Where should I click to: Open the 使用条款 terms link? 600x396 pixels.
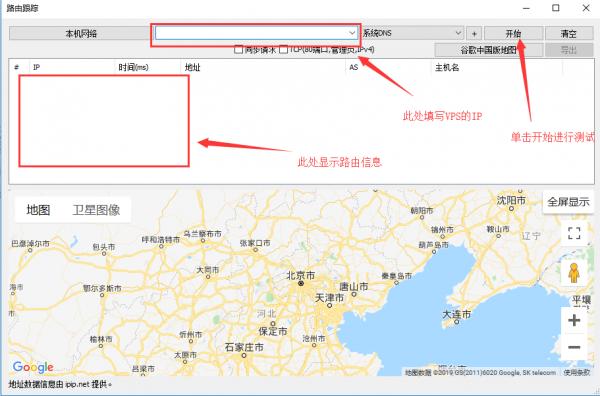coord(577,372)
